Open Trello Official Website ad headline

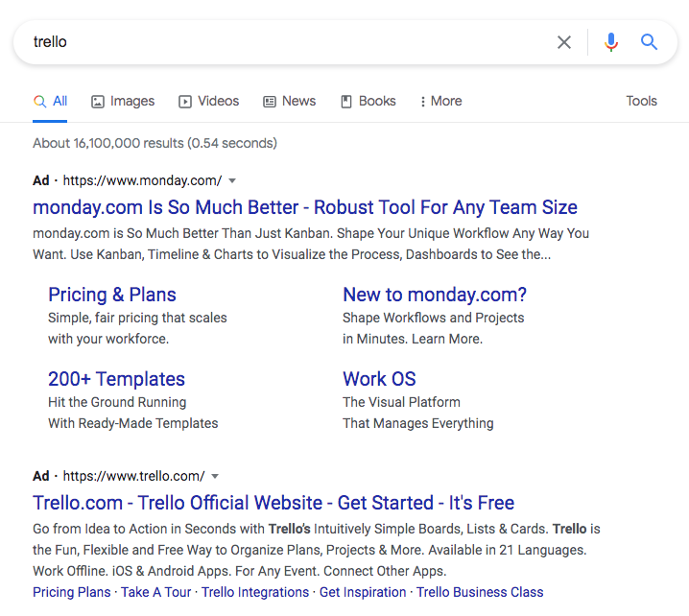point(273,503)
